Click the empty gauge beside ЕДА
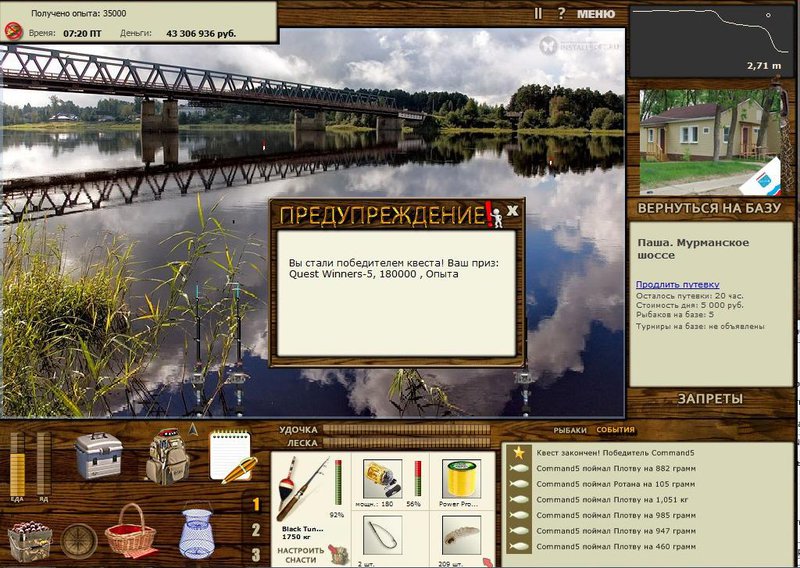800x568 pixels. [x=43, y=464]
